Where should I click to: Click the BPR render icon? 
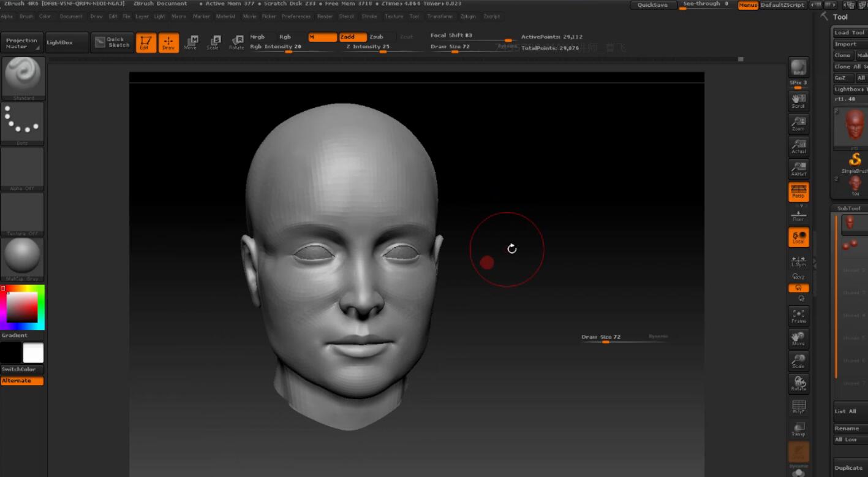(798, 67)
